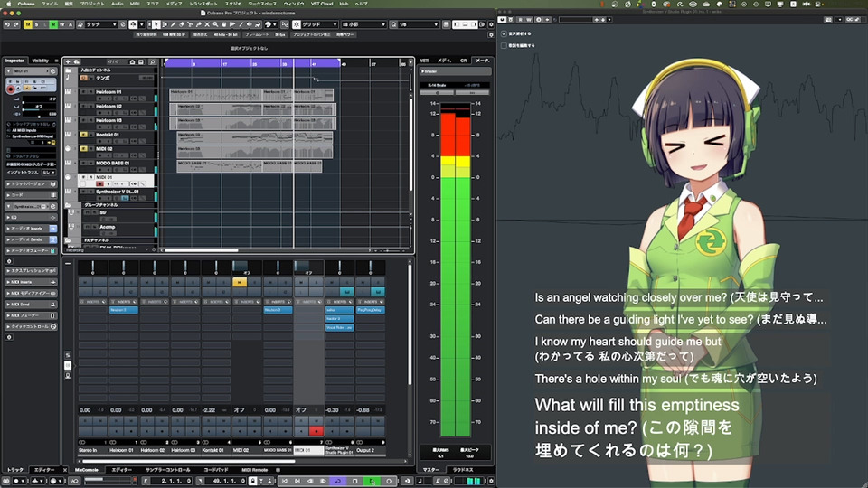
Task: Click the green transport Play button
Action: (372, 481)
